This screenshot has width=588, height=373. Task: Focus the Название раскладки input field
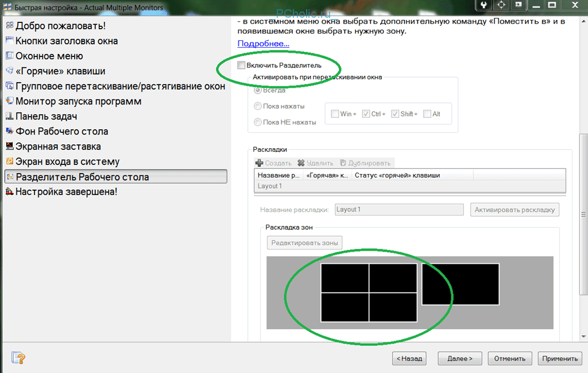coord(399,209)
